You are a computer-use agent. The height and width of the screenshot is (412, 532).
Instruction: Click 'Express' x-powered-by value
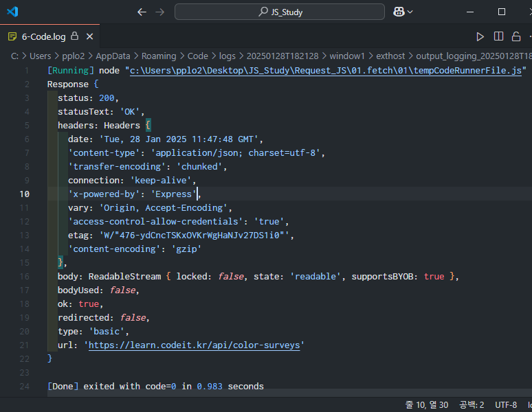tap(174, 194)
